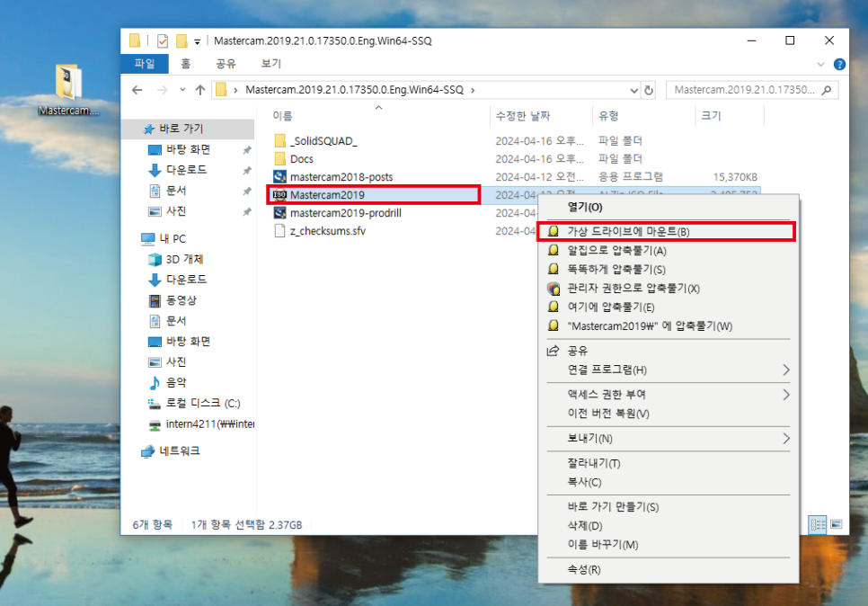Viewport: 868px width, 606px height.
Task: Expand 연결 프로그램(H) submenu
Action: [x=669, y=370]
